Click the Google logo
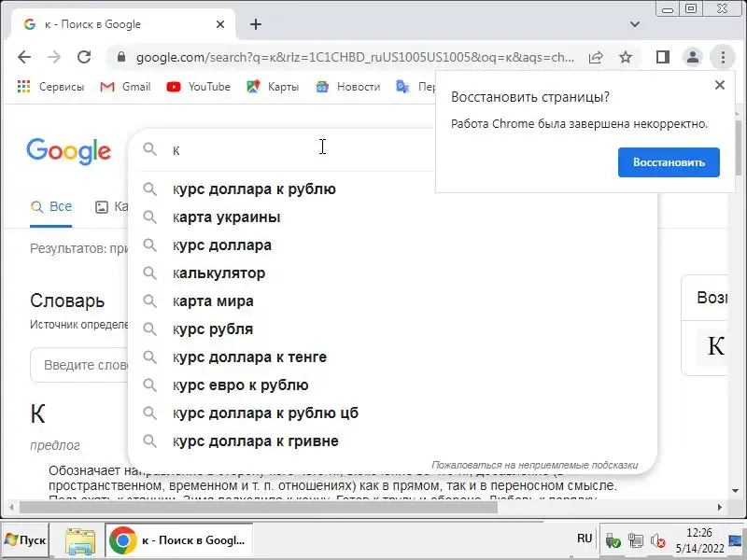 tap(69, 150)
